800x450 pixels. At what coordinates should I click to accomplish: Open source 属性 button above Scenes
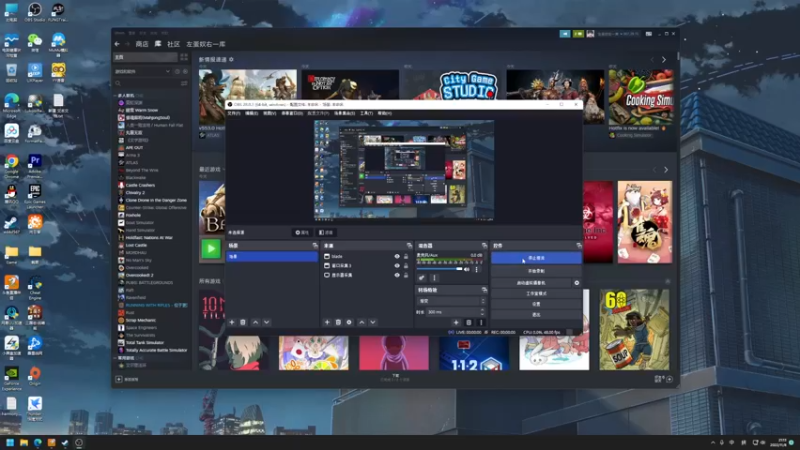tap(302, 233)
